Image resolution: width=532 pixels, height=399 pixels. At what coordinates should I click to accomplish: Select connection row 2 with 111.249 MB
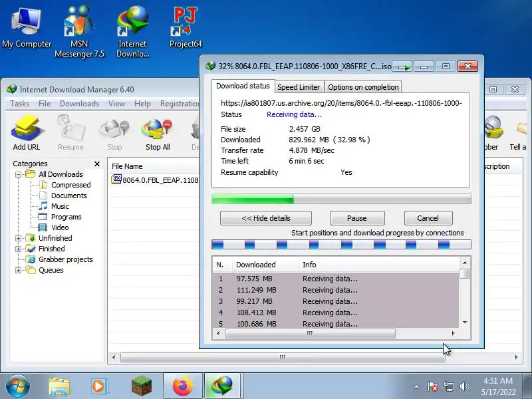[336, 290]
